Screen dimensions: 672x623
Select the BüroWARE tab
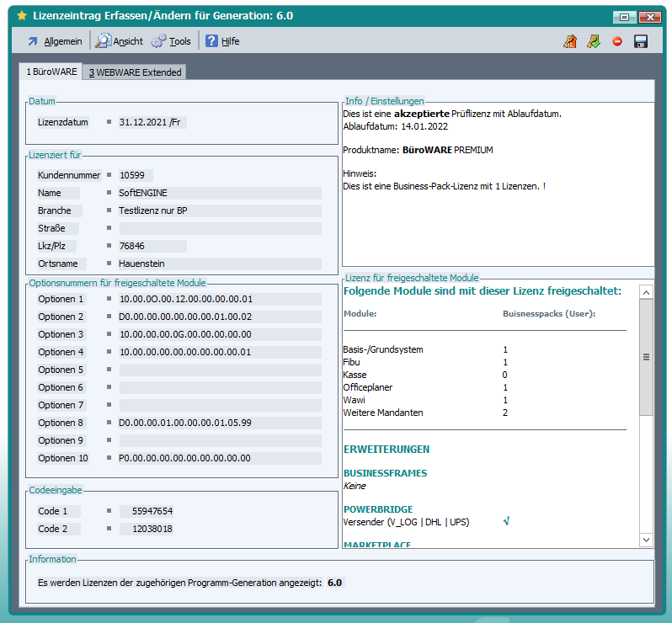click(x=51, y=72)
